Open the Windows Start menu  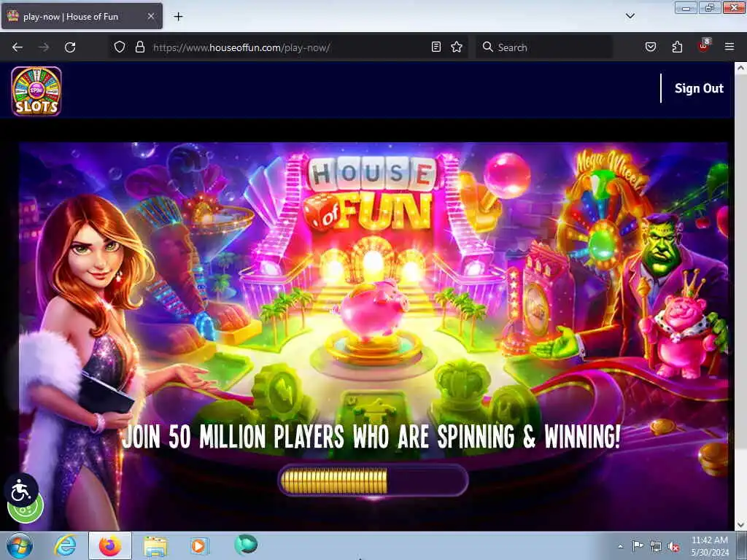(x=20, y=545)
